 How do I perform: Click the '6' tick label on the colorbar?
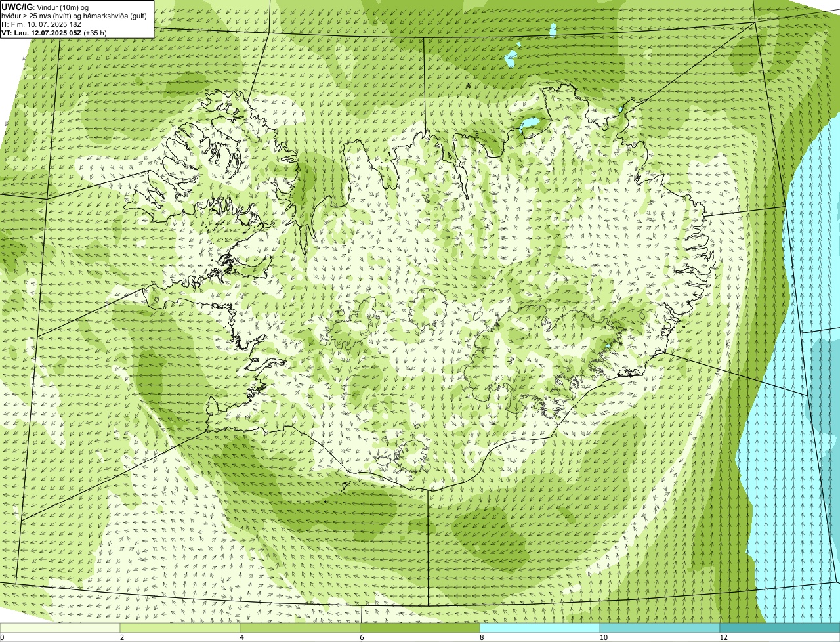[362, 637]
